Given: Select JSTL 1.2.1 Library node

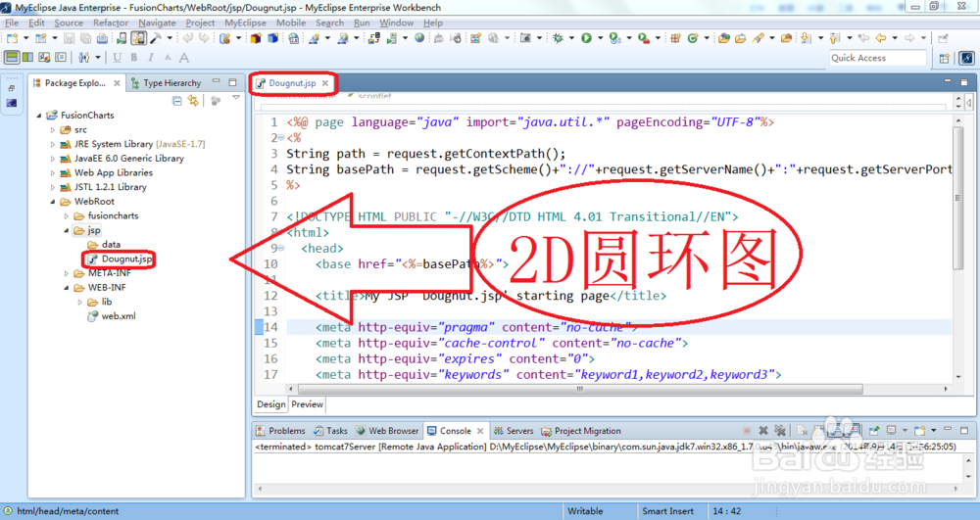Looking at the screenshot, I should pos(104,187).
